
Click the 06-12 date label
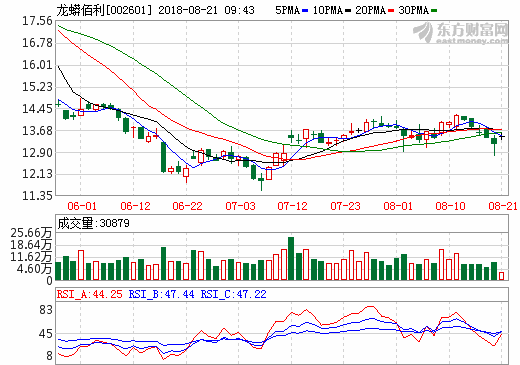click(135, 206)
